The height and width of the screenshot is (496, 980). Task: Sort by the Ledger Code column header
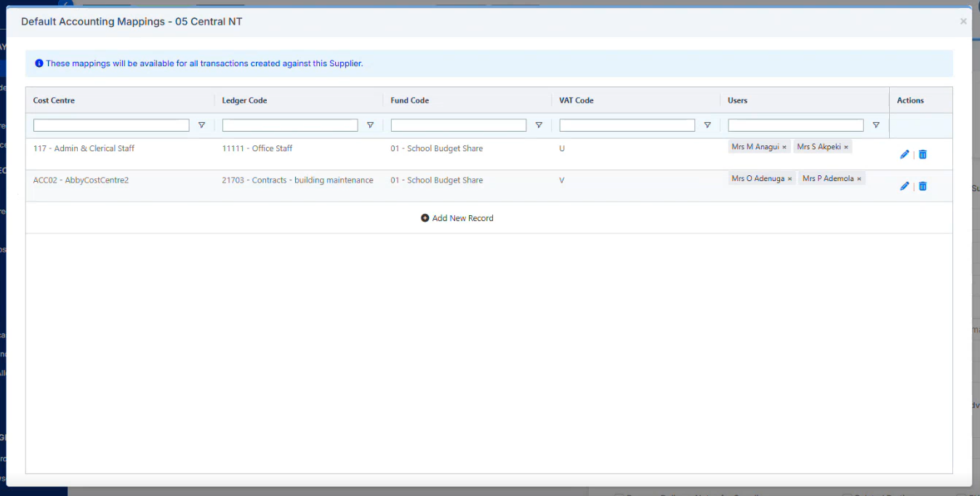click(x=244, y=100)
